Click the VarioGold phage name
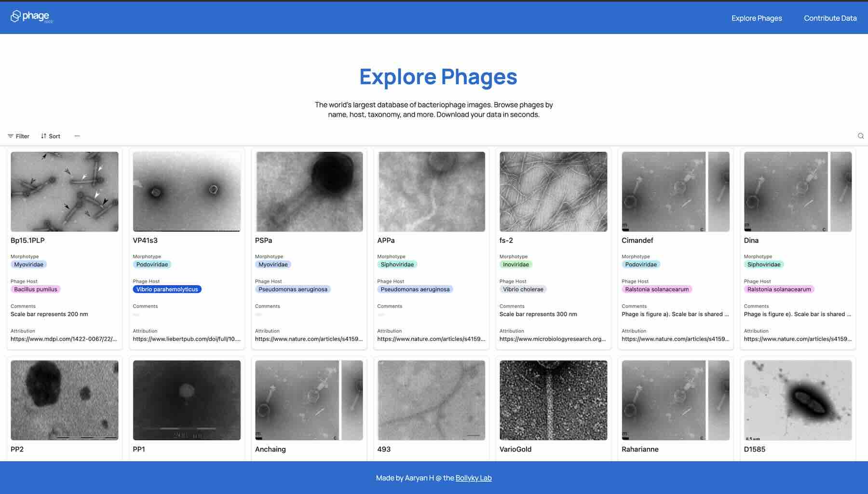The image size is (868, 494). pyautogui.click(x=515, y=449)
